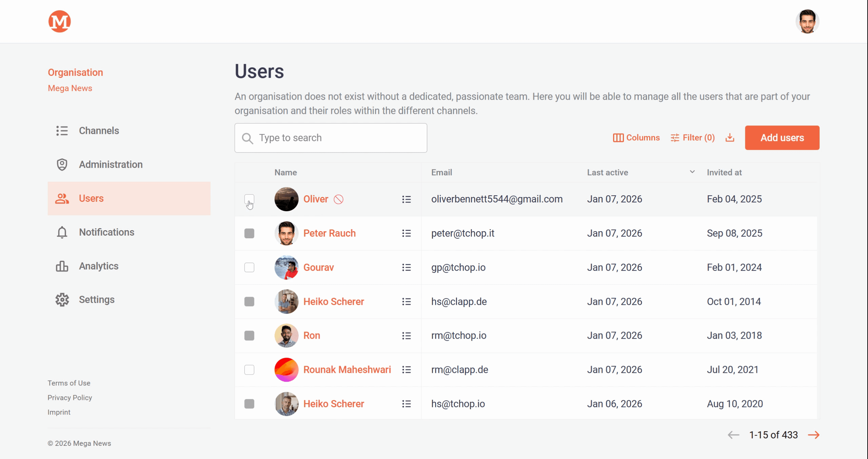
Task: Tick the checkbox for Gourav
Action: [x=249, y=267]
